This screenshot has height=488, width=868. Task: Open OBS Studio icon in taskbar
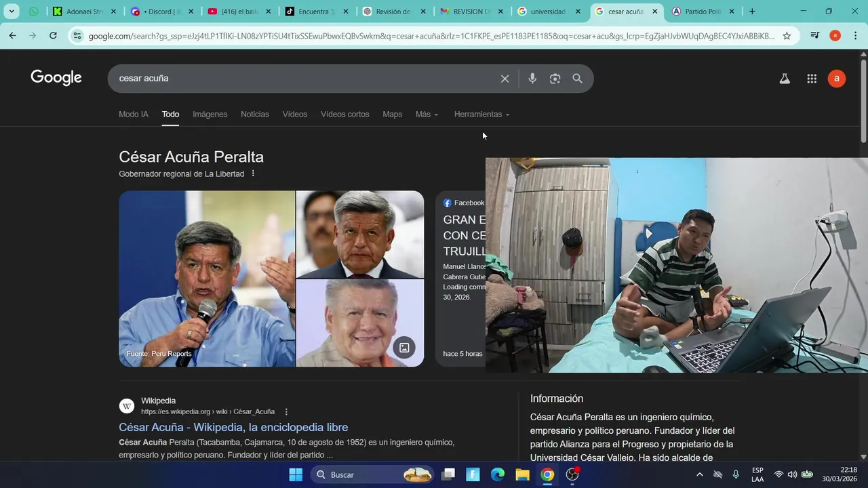572,474
